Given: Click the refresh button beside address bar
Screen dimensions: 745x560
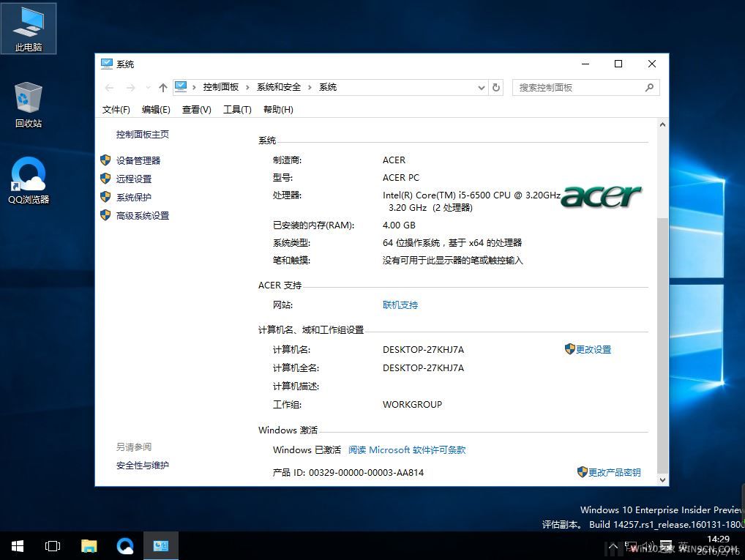Looking at the screenshot, I should click(x=496, y=87).
